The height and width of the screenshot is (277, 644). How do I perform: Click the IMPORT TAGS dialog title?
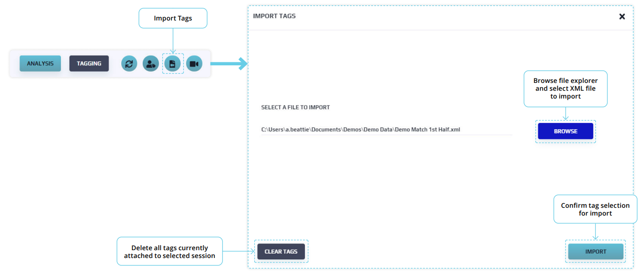[x=274, y=16]
